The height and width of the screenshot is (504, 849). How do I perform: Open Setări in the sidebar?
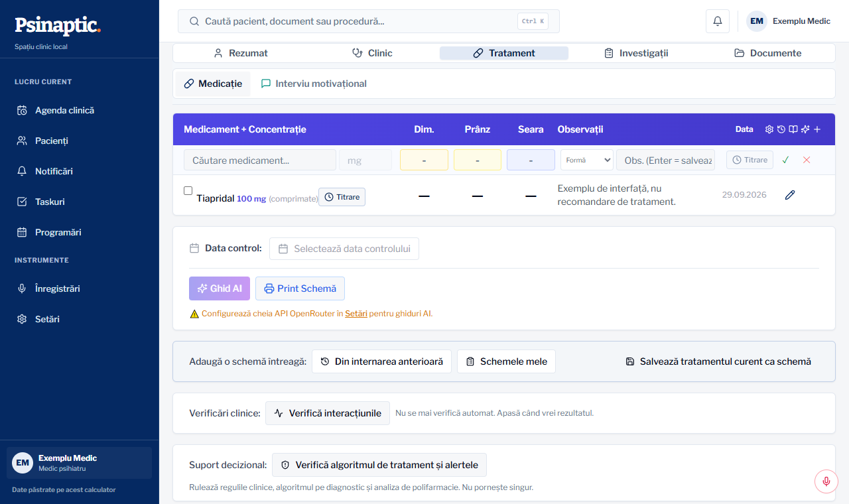point(80,319)
